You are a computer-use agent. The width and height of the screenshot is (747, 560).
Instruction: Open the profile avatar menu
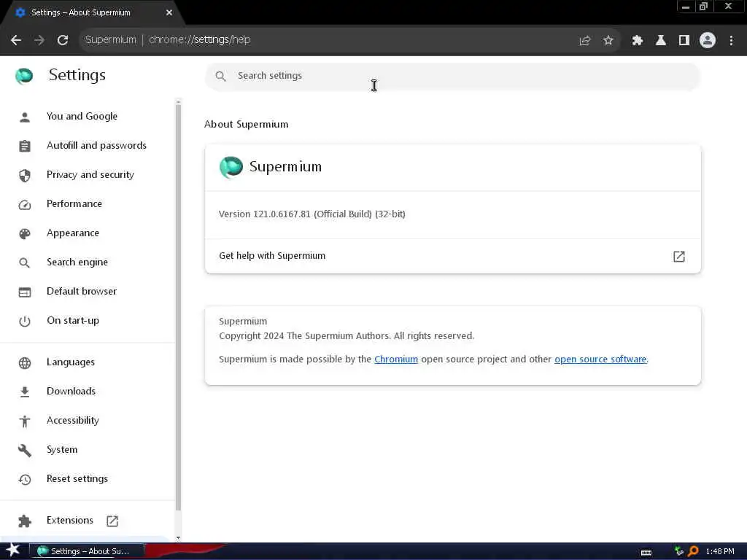tap(708, 41)
